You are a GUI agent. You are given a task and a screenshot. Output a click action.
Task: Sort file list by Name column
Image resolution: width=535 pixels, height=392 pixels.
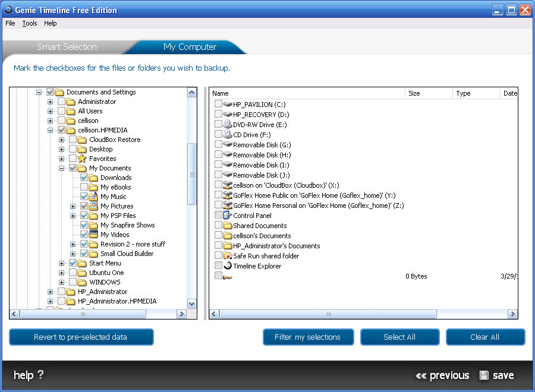tap(307, 93)
